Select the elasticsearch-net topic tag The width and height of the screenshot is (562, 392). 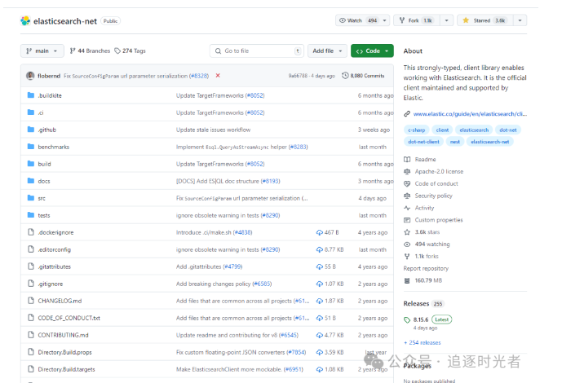(489, 142)
